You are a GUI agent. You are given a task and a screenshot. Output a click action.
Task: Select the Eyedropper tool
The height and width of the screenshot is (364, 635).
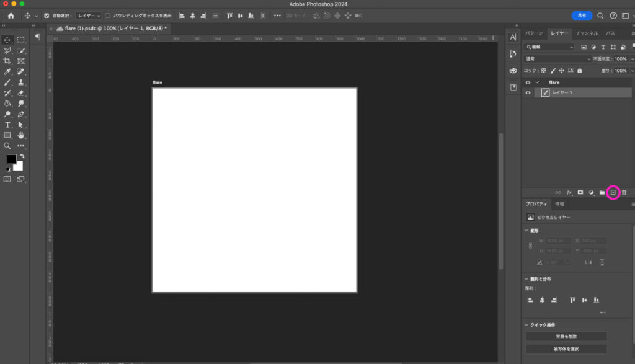click(x=7, y=71)
